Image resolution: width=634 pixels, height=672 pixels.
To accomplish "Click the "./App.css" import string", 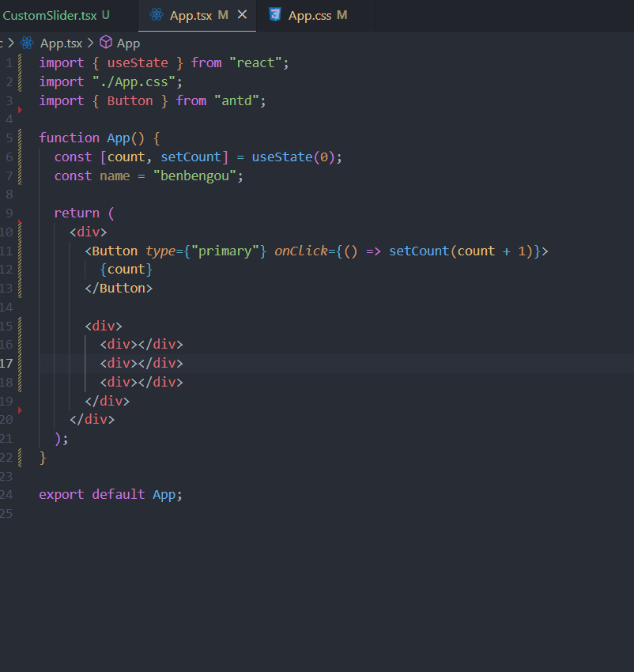I will click(134, 82).
